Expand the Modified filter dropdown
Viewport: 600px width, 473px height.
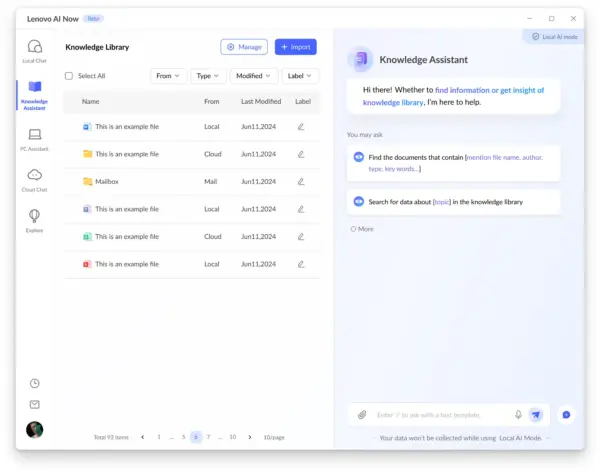click(x=253, y=76)
